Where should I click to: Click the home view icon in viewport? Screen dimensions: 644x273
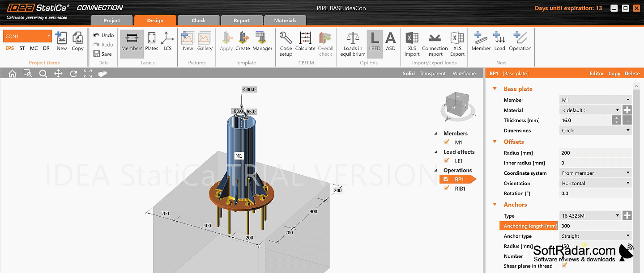pos(13,74)
